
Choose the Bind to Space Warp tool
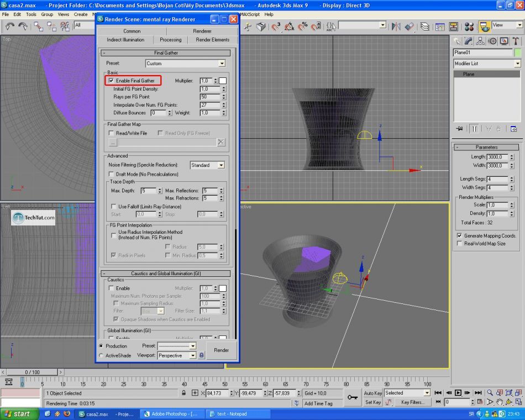point(65,26)
